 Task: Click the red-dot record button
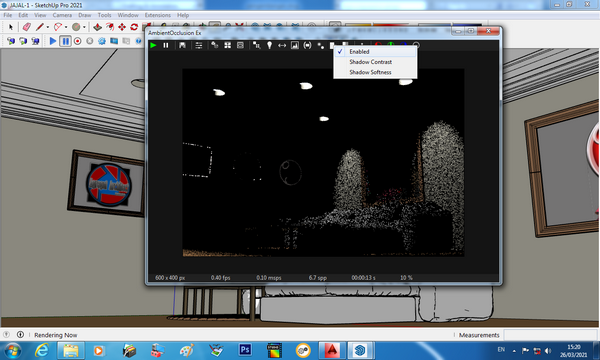click(77, 41)
